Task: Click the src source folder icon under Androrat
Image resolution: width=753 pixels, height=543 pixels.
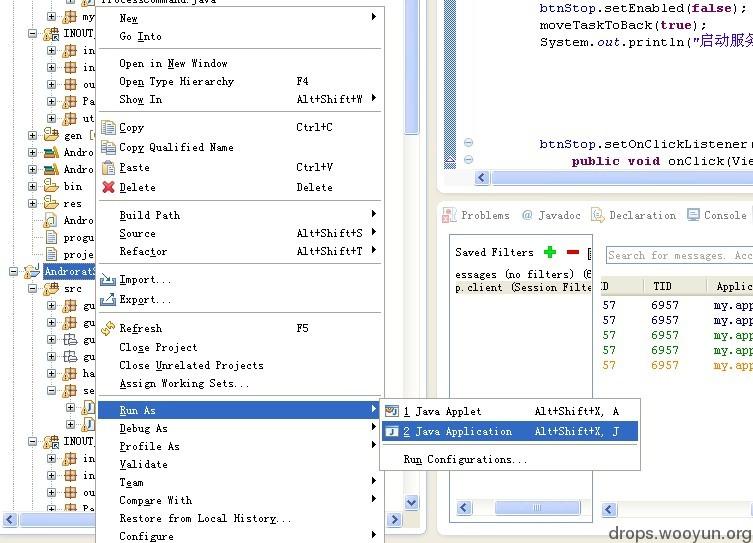Action: [51, 289]
